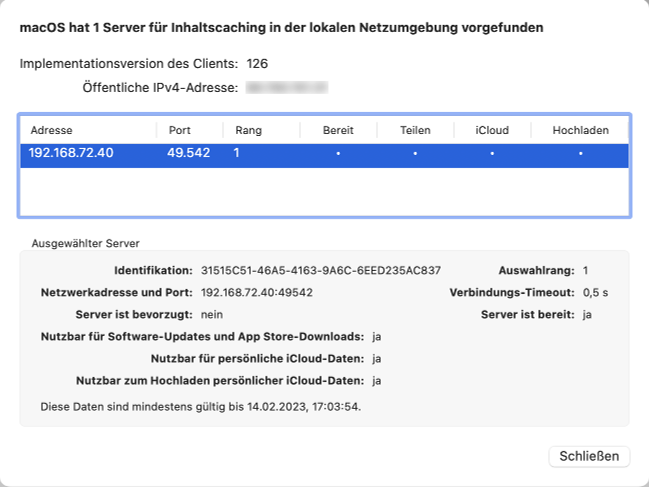649x487 pixels.
Task: Select server address 192.168.72.40 in the table
Action: tap(71, 153)
